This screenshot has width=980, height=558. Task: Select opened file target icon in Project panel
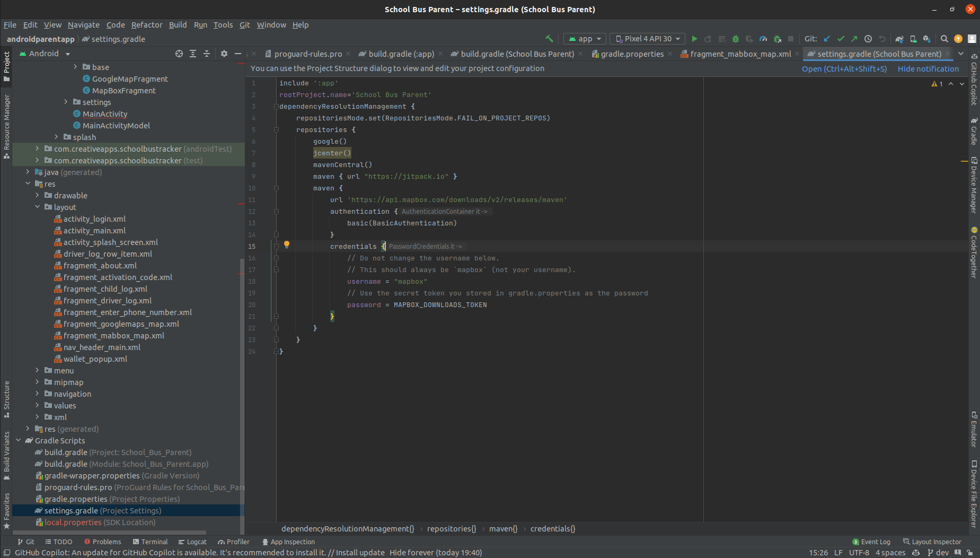pos(179,54)
